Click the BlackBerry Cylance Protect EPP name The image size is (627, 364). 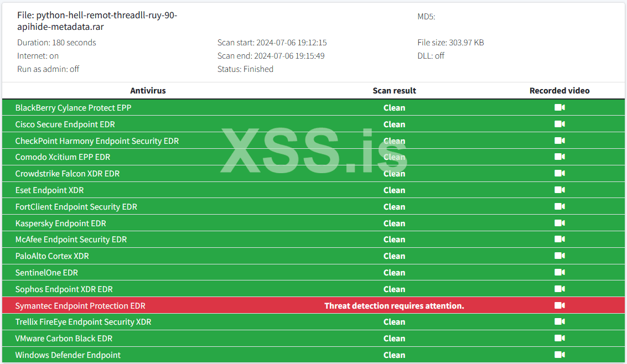73,108
